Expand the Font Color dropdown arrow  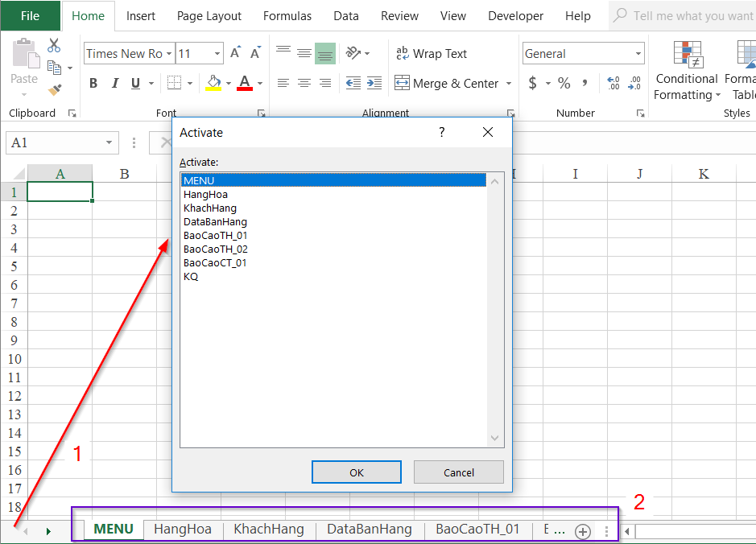pyautogui.click(x=260, y=84)
